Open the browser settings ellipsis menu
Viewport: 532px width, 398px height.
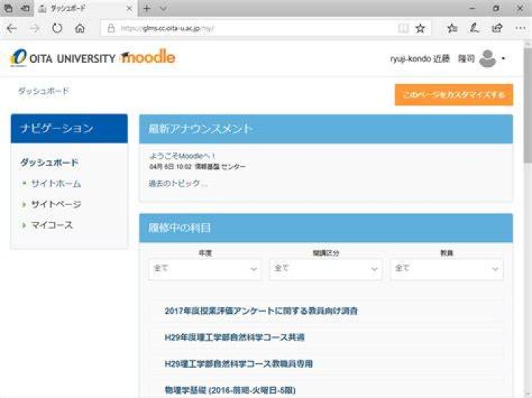[520, 28]
